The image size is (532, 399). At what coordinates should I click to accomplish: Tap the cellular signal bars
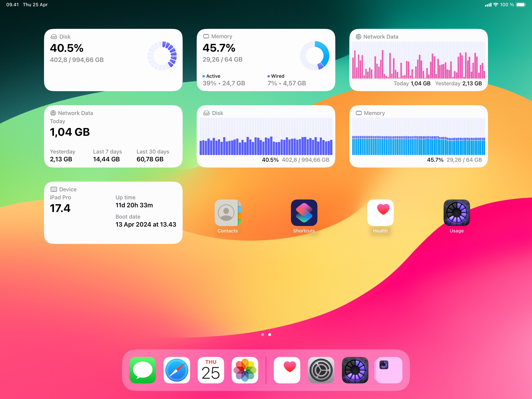[x=488, y=4]
